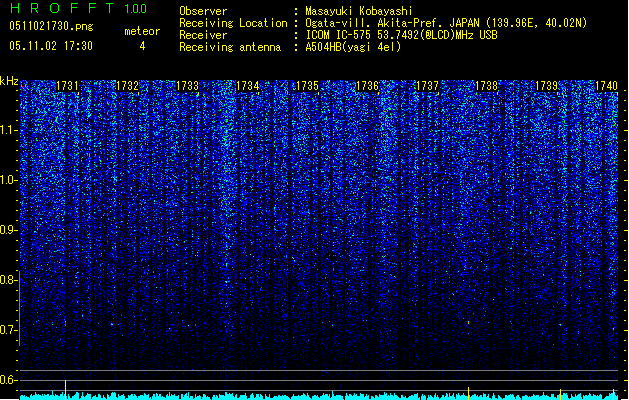Click the 'meteor' label
Screen dimensions: 629x400
142,31
